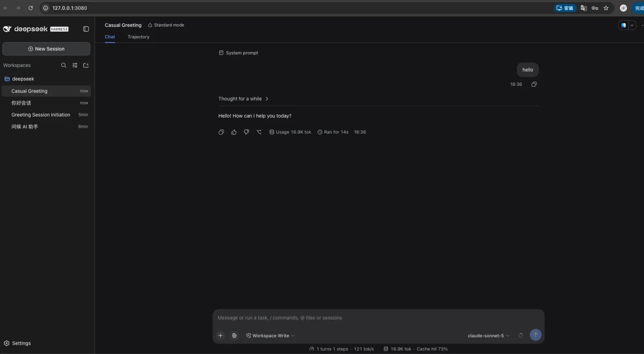The image size is (644, 354).
Task: Reload the browser page
Action: [31, 8]
